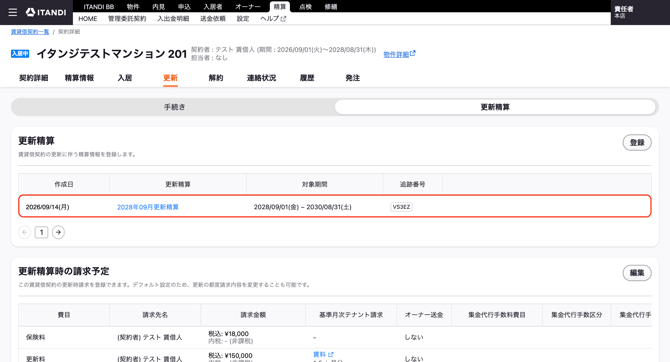Click 賃貸借契約一覧 breadcrumb link
This screenshot has width=670, height=362.
pyautogui.click(x=30, y=32)
